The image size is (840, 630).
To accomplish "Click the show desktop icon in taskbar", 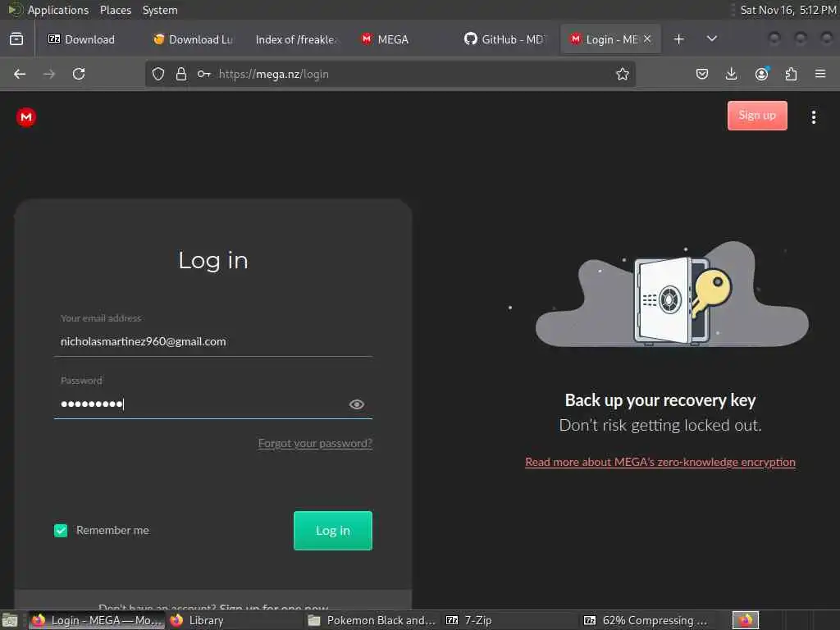I will pos(10,621).
